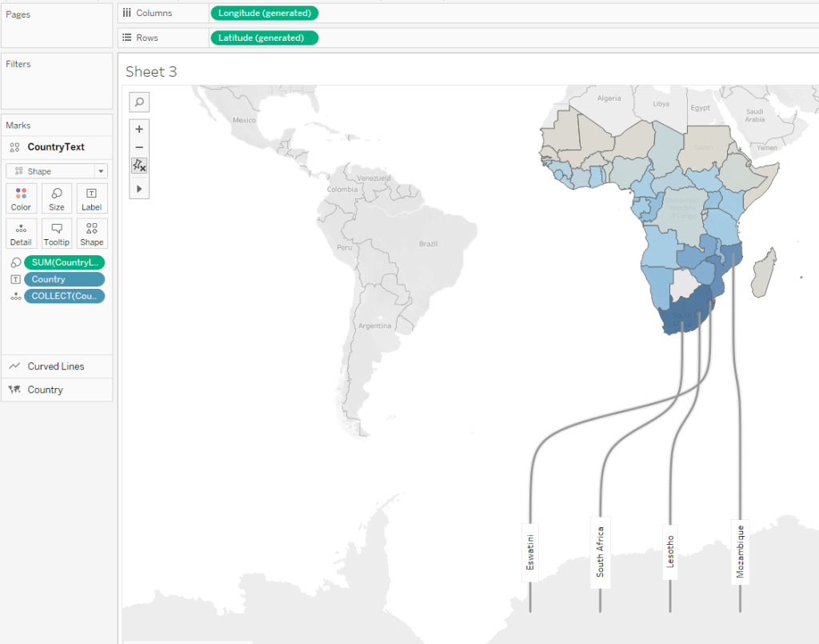This screenshot has width=819, height=644.
Task: Open the Label marks card
Action: (91, 198)
